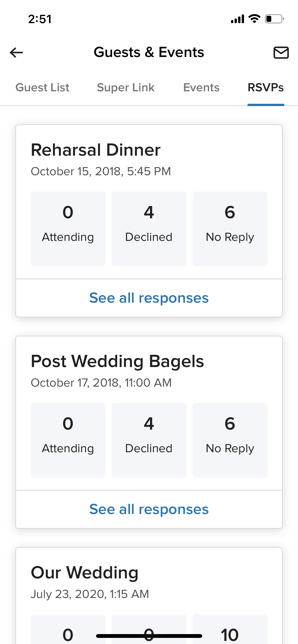See all responses for Reharsal Dinner
298x644 pixels.
pos(149,298)
